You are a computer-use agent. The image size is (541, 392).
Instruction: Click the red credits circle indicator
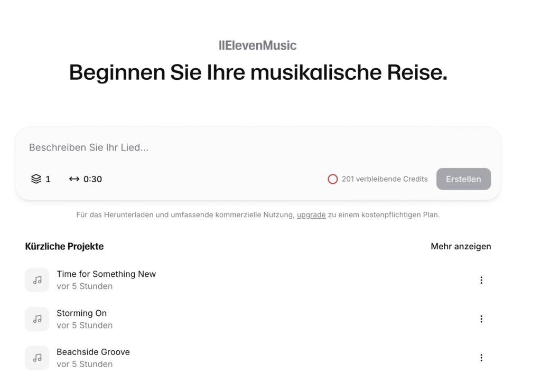tap(333, 179)
